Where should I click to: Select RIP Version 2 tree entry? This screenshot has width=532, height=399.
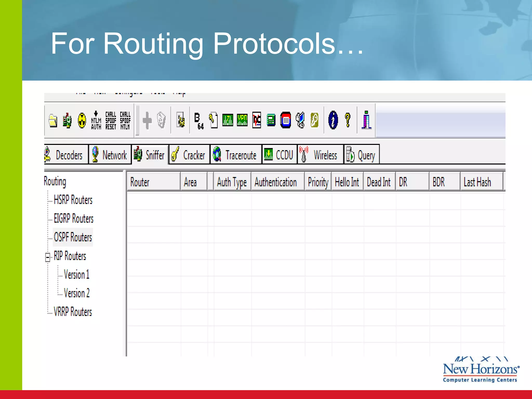(x=77, y=293)
